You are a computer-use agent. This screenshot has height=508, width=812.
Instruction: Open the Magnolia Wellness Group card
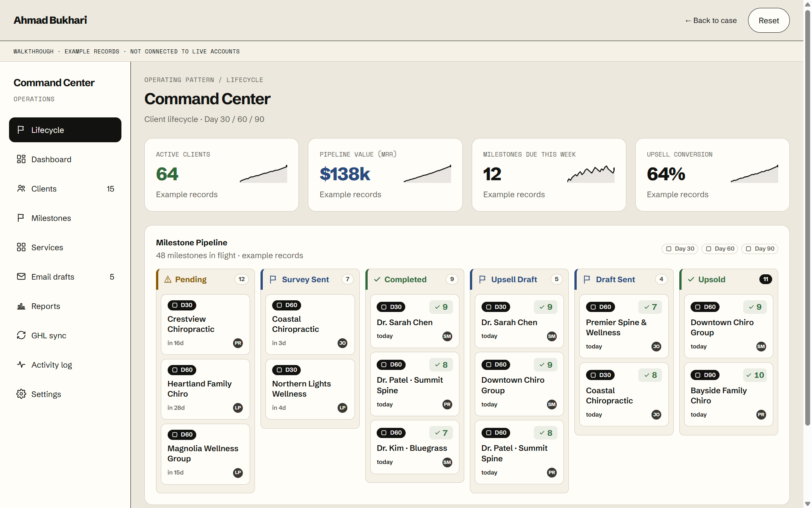205,454
